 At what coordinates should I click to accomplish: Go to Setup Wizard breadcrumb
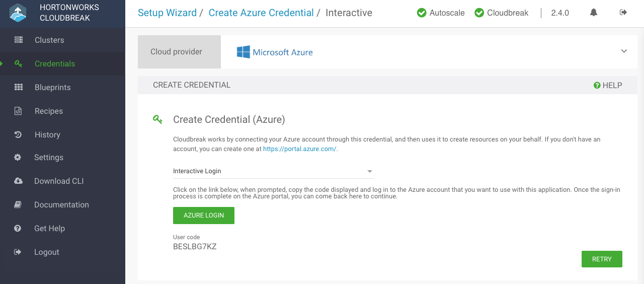pyautogui.click(x=167, y=13)
